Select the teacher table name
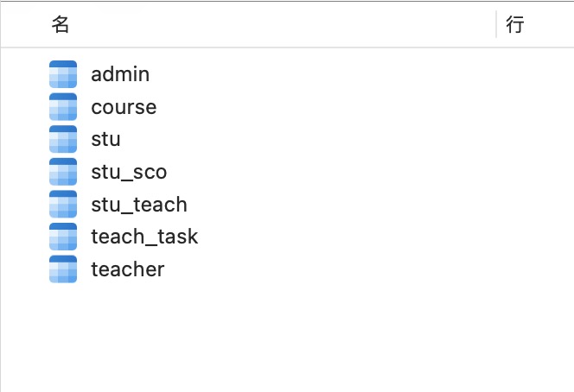Viewport: 574px width, 392px height. (x=128, y=269)
